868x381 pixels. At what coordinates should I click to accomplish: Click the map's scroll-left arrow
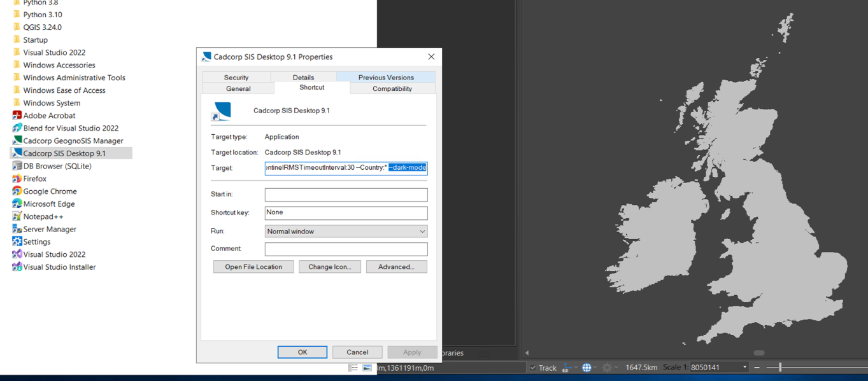[x=527, y=353]
